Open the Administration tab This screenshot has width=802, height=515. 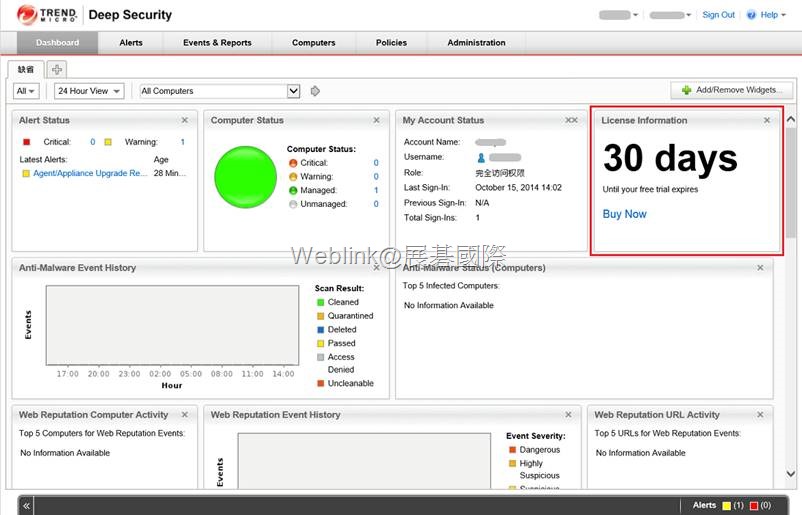tap(476, 42)
